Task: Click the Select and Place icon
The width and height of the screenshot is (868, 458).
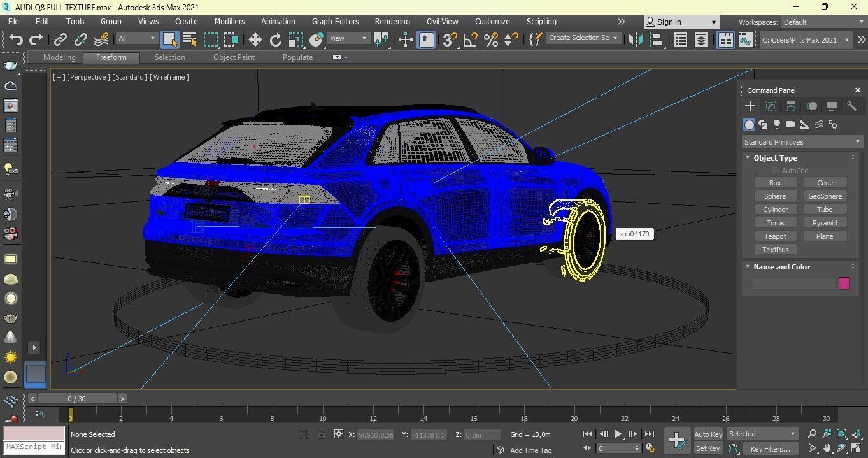Action: (x=317, y=40)
